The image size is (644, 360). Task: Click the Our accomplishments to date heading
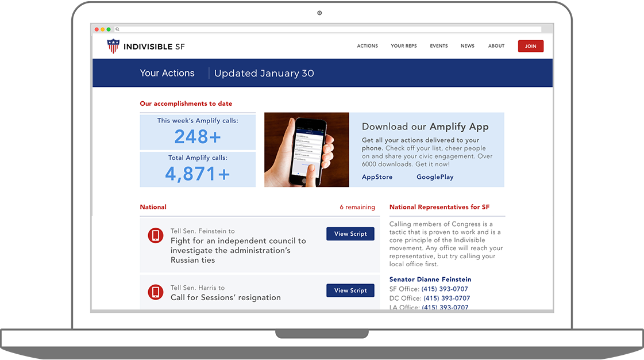[186, 104]
